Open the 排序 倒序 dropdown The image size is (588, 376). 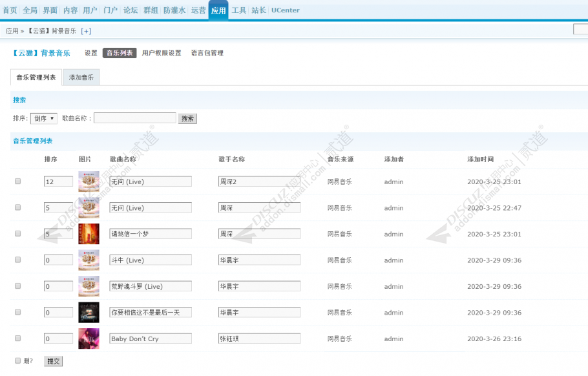44,118
